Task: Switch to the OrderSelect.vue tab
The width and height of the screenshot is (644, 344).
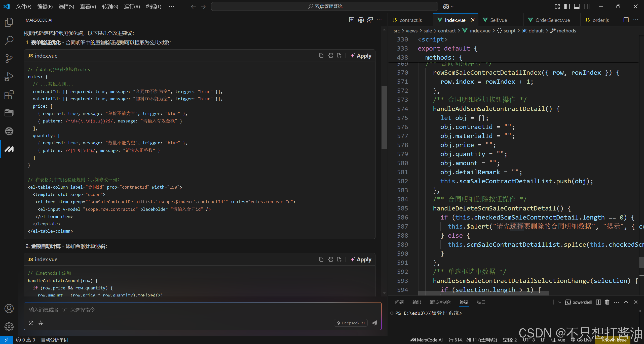Action: (x=552, y=20)
